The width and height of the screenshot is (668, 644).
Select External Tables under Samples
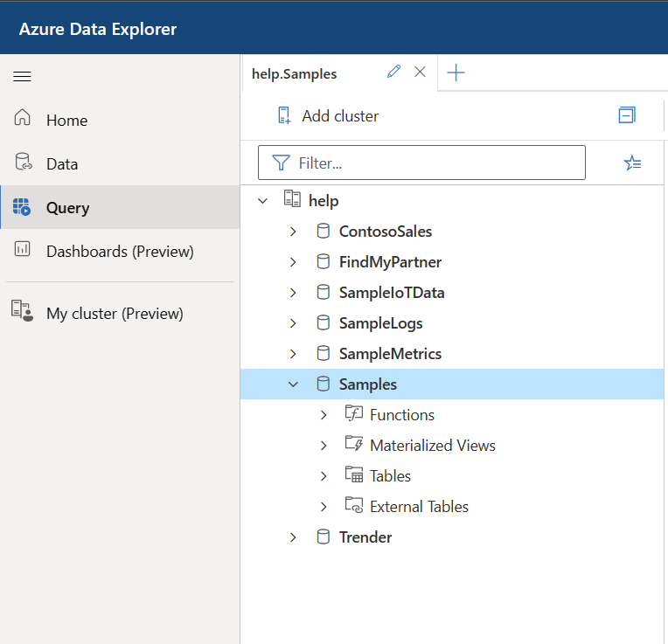[x=419, y=507]
